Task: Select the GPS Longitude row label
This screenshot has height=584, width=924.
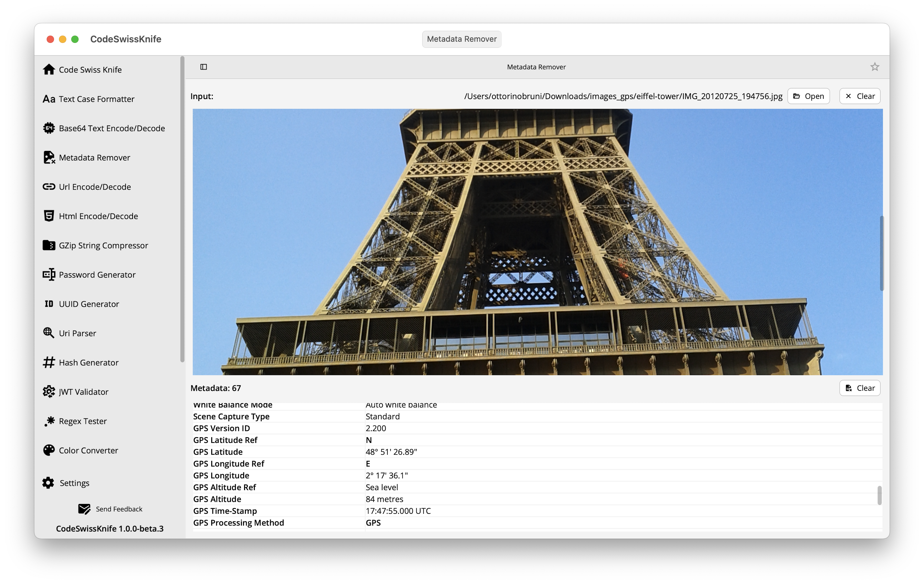Action: [221, 475]
